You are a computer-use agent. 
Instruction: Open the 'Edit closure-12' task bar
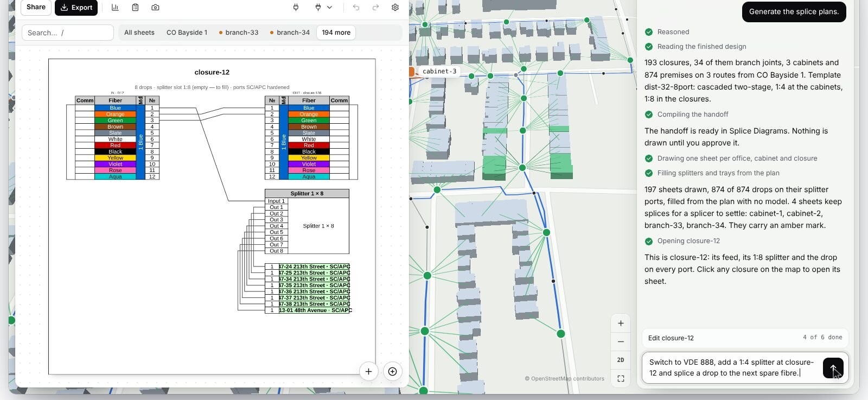tap(745, 338)
